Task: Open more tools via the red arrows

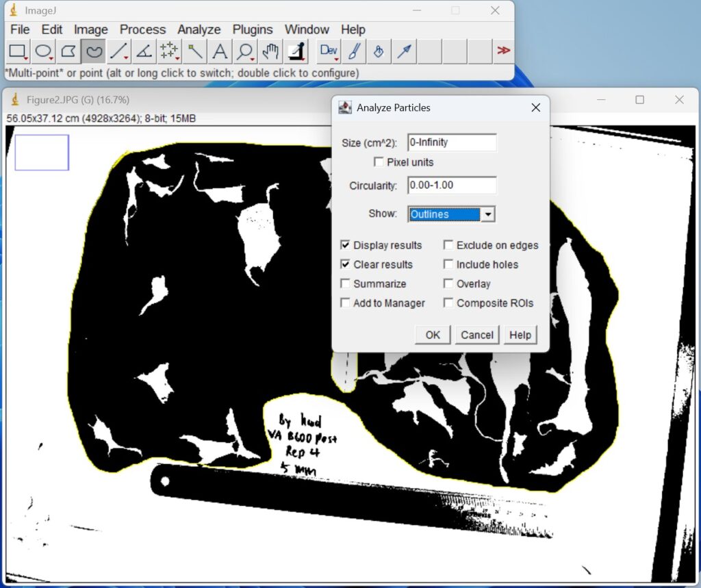Action: (x=503, y=51)
